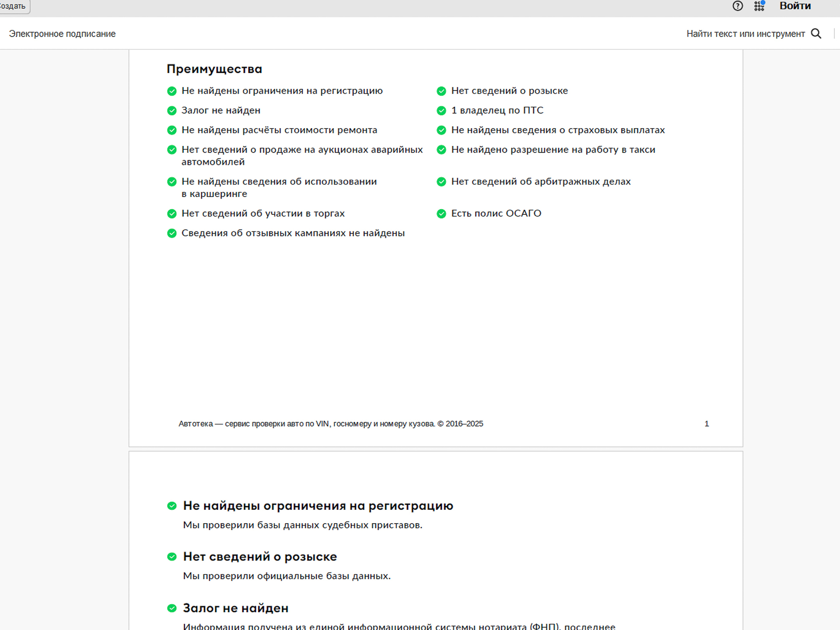The height and width of the screenshot is (630, 840).
Task: Click green check beside 'Залог не найден' in list
Action: 172,111
